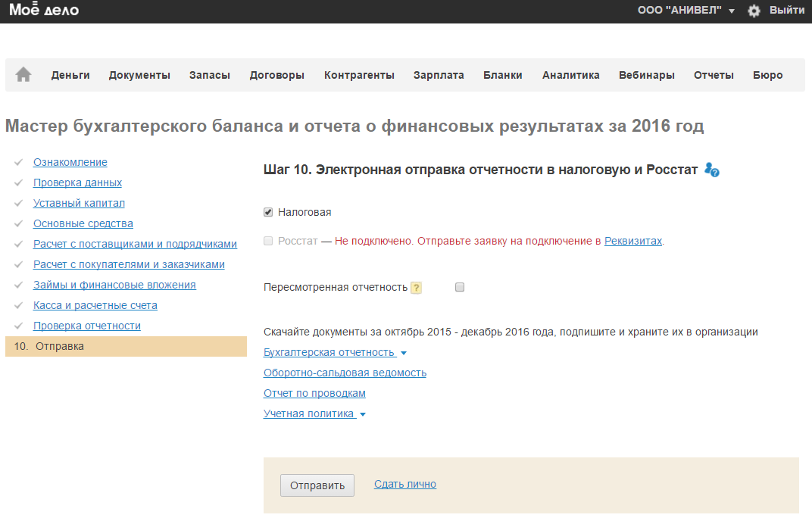This screenshot has width=812, height=521.
Task: Go to the home page icon
Action: [23, 75]
